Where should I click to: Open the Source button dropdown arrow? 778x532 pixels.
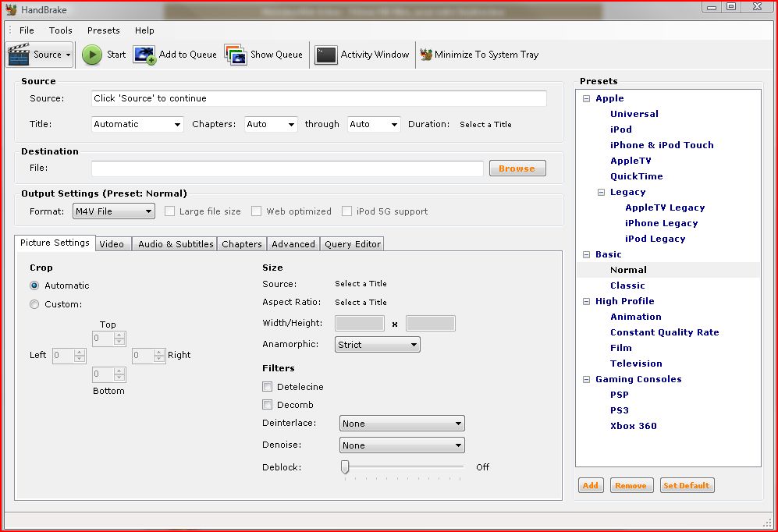point(68,55)
